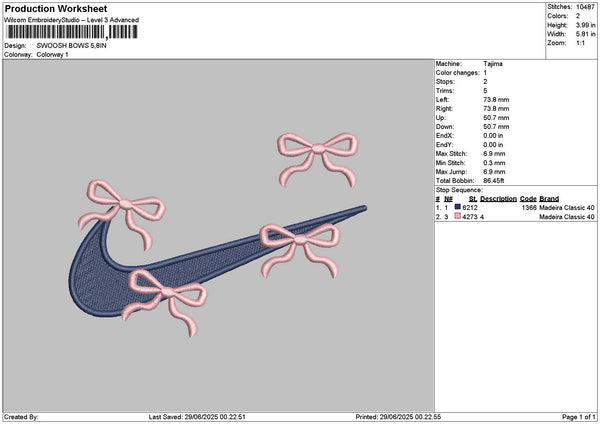
Task: Click 'Page 1 of 1' in the footer
Action: [x=579, y=417]
